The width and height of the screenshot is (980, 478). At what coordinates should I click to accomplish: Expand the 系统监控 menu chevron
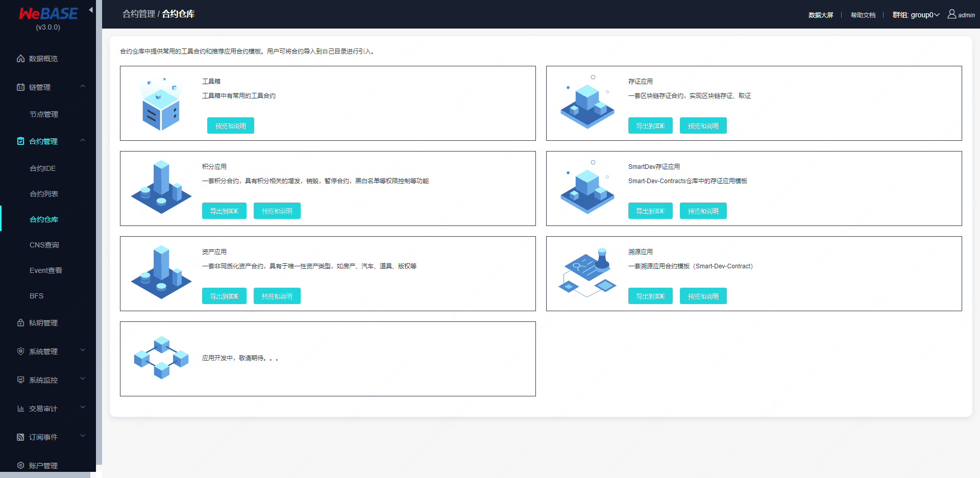pyautogui.click(x=83, y=379)
